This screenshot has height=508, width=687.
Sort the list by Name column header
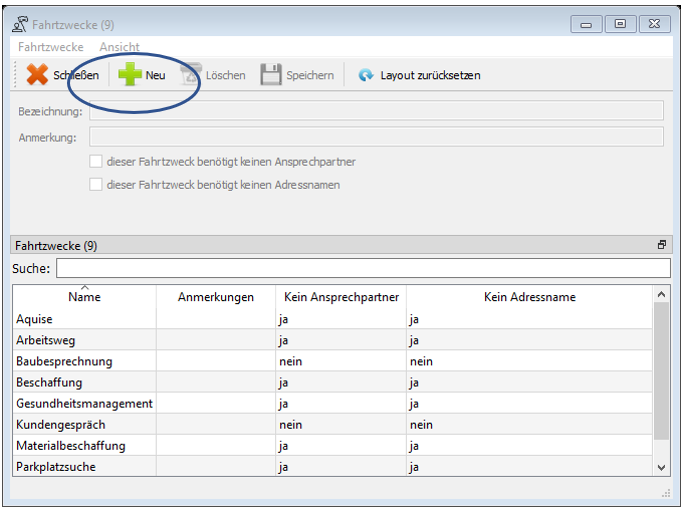click(x=84, y=296)
